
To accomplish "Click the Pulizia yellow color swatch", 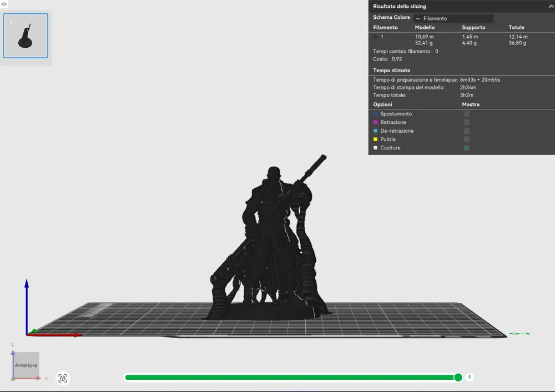I will click(376, 139).
